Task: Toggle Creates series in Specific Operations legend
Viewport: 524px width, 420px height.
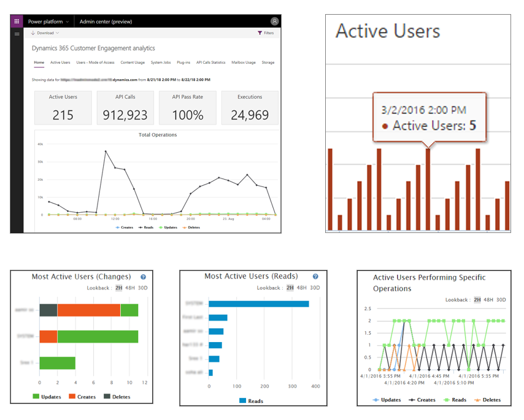Action: (422, 400)
